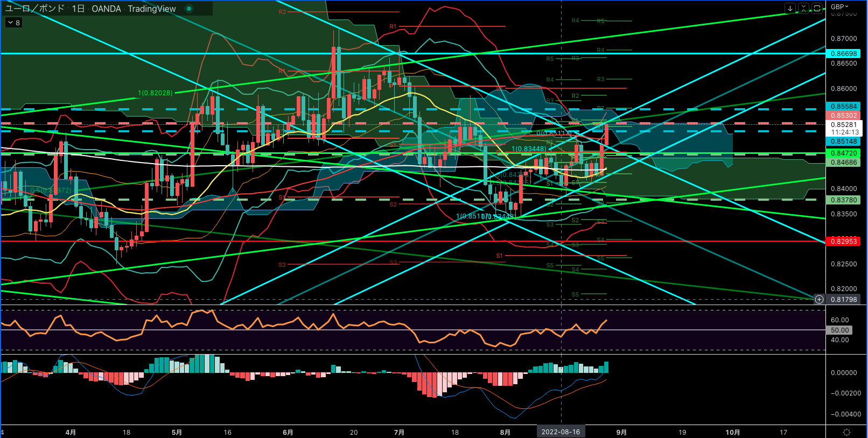This screenshot has height=438, width=868.
Task: Click the 2022-08-16 date label on time axis
Action: click(x=561, y=432)
